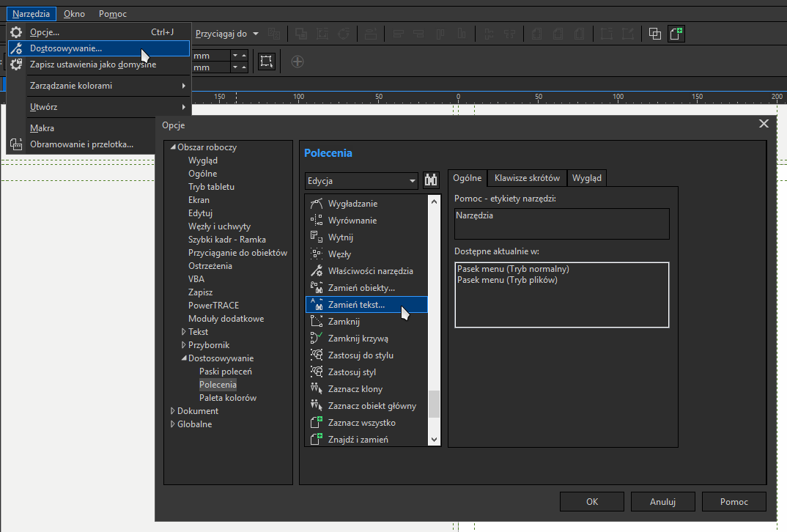787x532 pixels.
Task: Choose the Wytnij command entry
Action: [x=366, y=237]
